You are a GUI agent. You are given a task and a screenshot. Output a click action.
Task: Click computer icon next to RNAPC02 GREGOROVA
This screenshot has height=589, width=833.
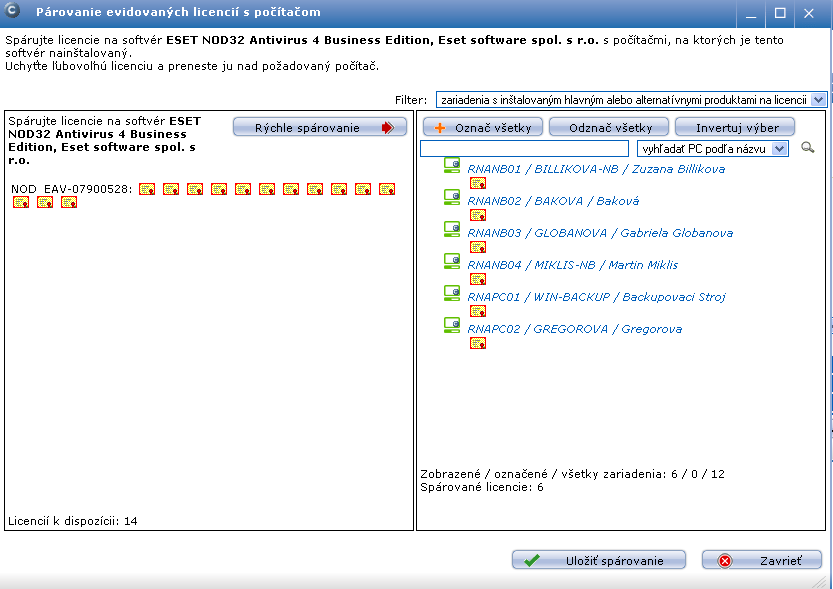452,325
